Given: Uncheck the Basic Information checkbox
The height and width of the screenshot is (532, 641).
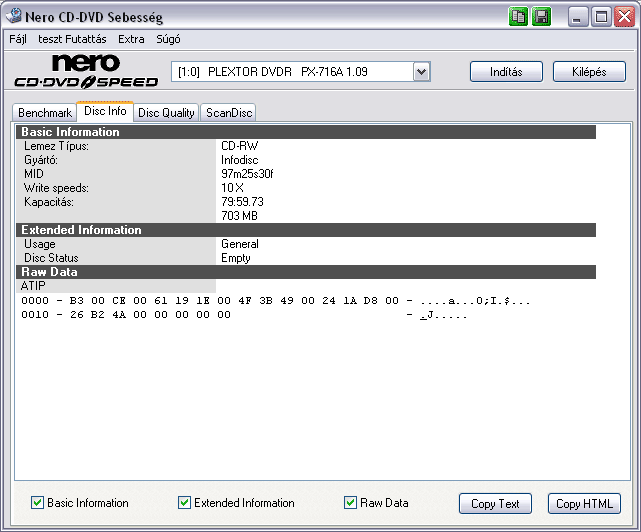Looking at the screenshot, I should [37, 503].
